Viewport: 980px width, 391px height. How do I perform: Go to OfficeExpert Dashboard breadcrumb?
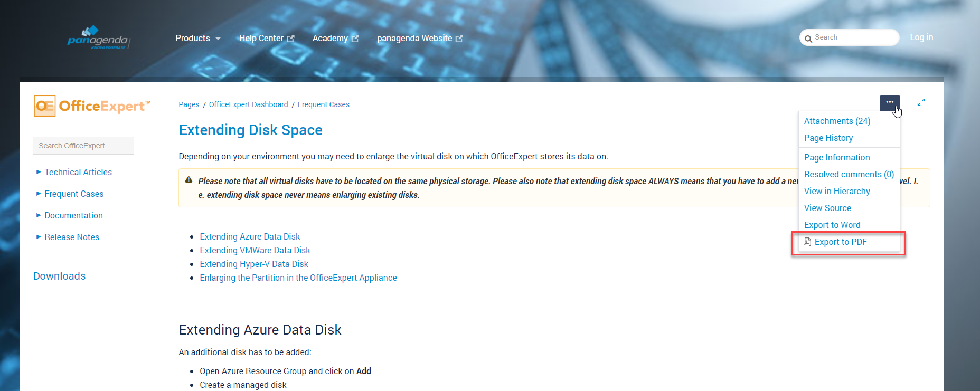249,104
